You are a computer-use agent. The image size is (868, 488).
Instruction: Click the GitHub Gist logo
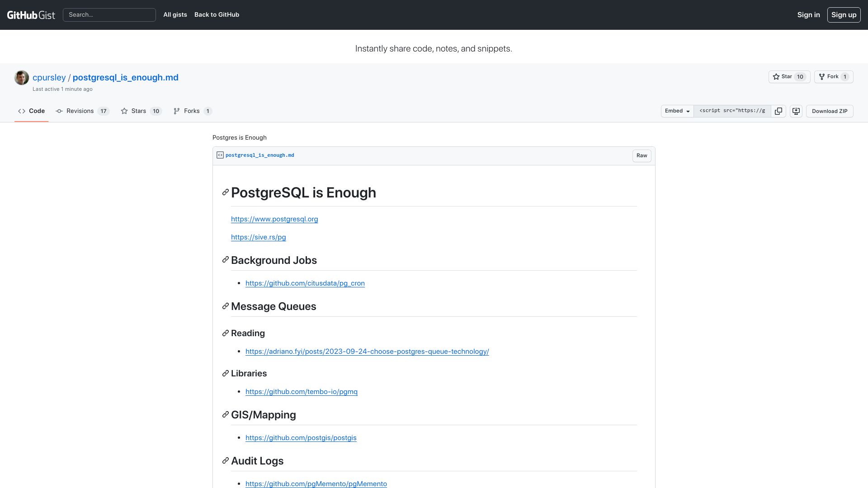click(31, 15)
